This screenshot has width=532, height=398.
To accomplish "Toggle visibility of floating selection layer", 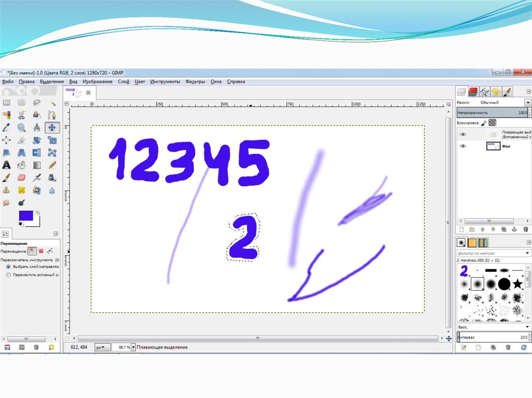I will [x=463, y=134].
